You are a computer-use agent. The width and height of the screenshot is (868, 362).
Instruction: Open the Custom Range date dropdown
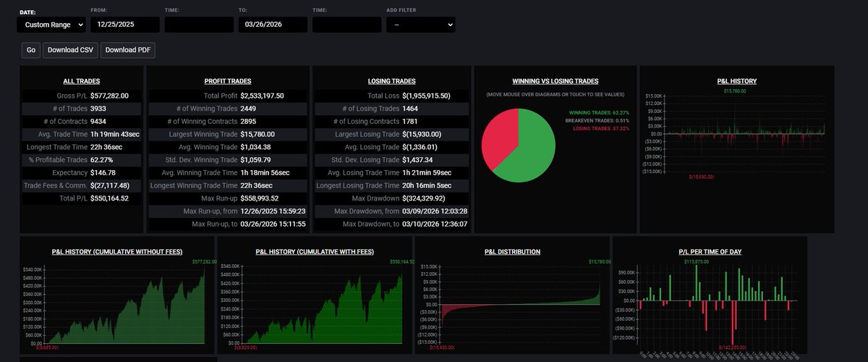point(51,25)
